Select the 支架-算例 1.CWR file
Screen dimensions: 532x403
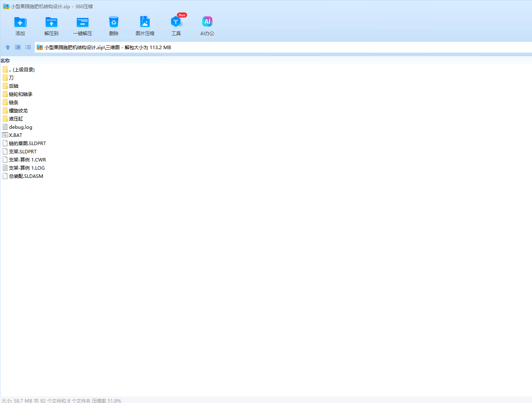pyautogui.click(x=24, y=160)
